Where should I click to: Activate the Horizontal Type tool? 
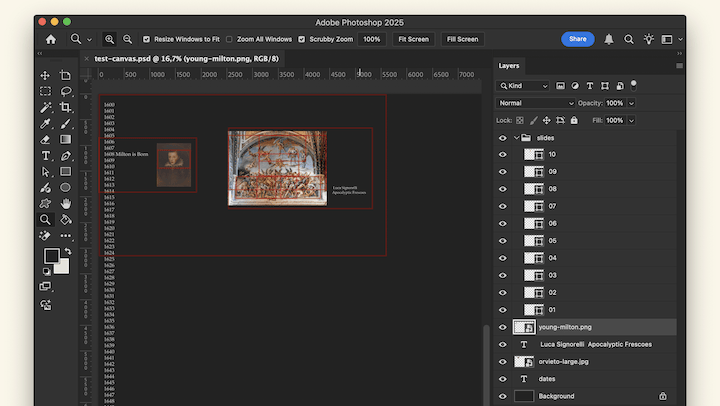(45, 155)
